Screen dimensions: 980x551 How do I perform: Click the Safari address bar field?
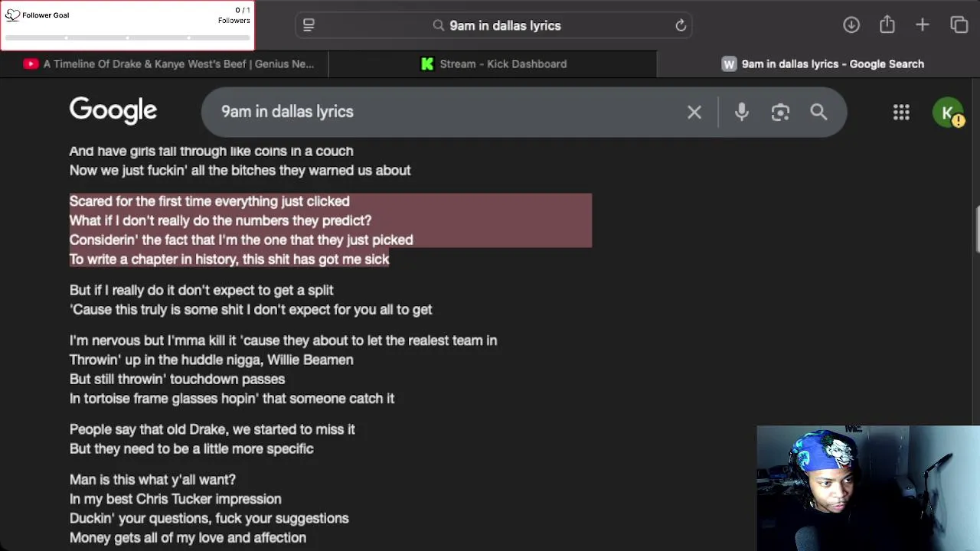click(493, 25)
